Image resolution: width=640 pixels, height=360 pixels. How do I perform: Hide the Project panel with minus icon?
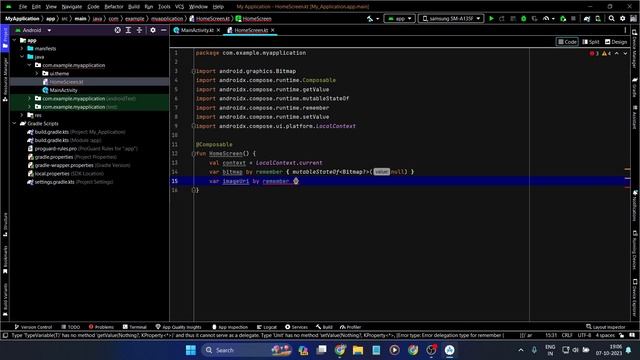[x=164, y=30]
